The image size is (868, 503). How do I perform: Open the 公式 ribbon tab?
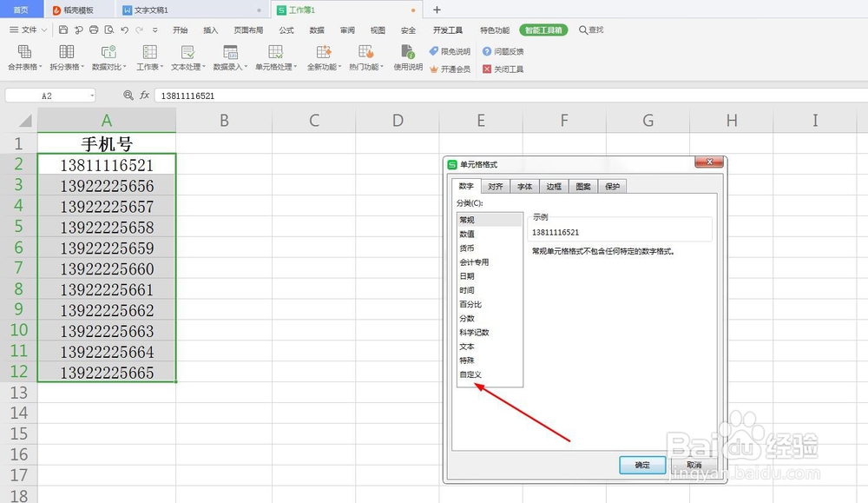point(286,30)
